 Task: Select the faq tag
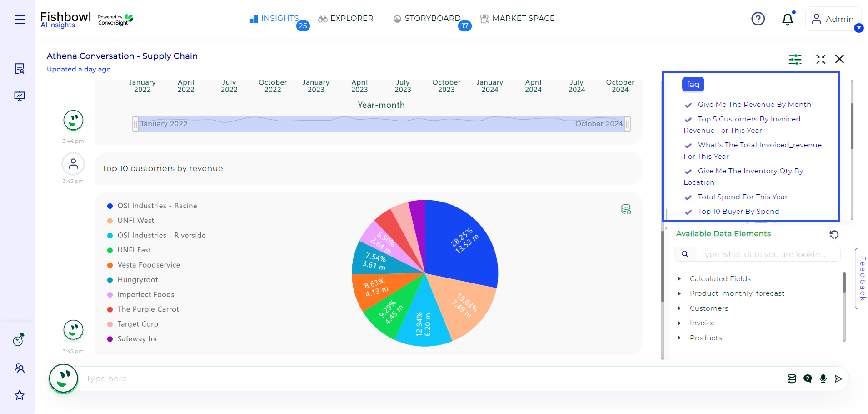point(693,84)
